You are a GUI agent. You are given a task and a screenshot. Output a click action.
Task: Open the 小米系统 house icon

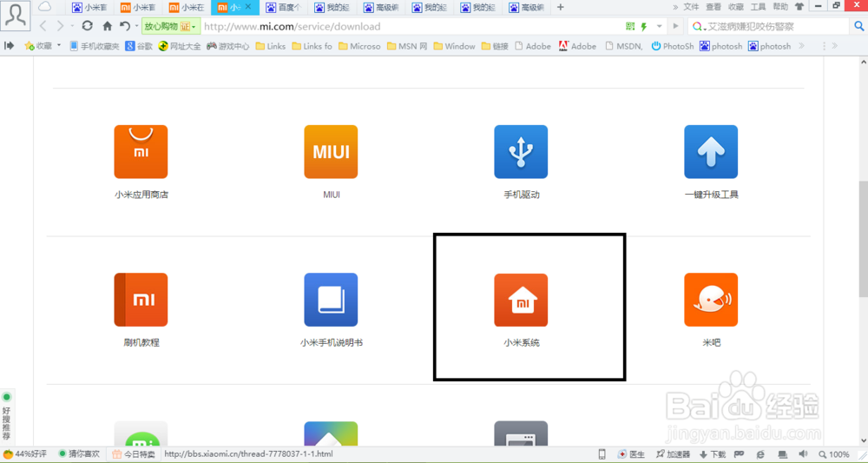pos(521,300)
